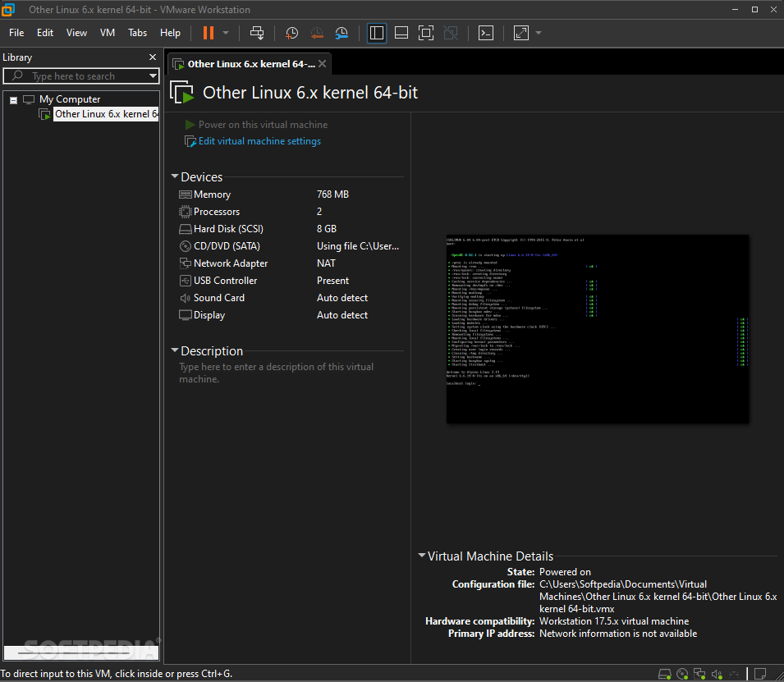Click the library search field
The width and height of the screenshot is (784, 682).
(x=75, y=76)
